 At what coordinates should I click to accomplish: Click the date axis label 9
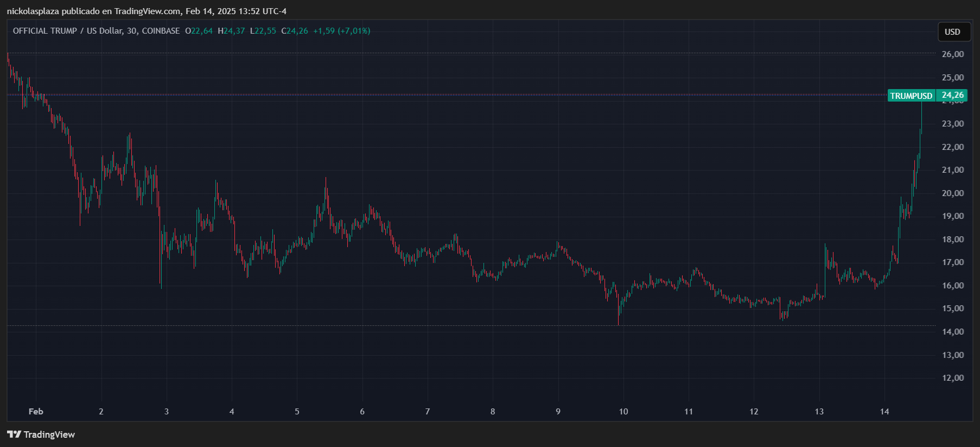[558, 412]
